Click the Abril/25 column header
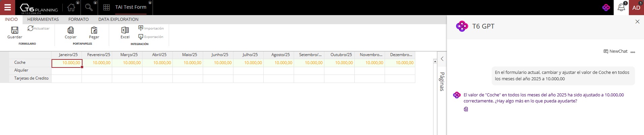Viewport: 644px width, 135px height. pos(158,55)
